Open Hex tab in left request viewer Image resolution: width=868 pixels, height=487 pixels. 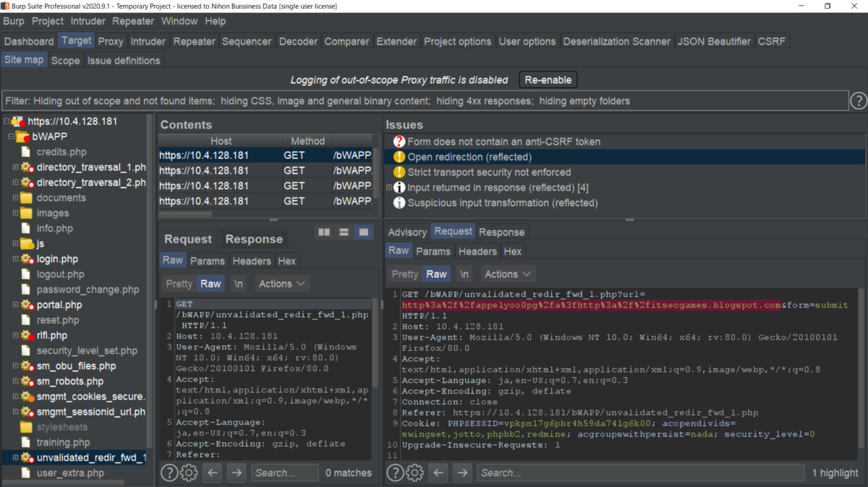(x=286, y=261)
